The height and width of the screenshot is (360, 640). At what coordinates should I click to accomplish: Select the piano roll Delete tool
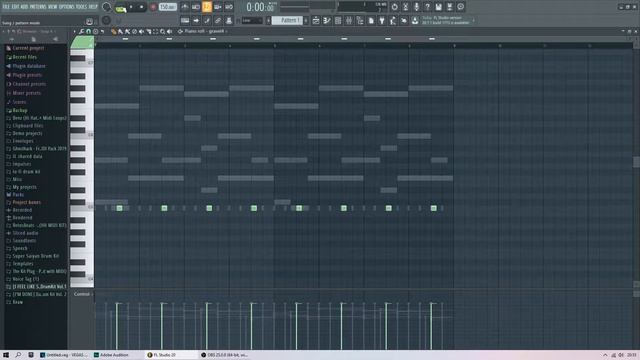coord(134,31)
